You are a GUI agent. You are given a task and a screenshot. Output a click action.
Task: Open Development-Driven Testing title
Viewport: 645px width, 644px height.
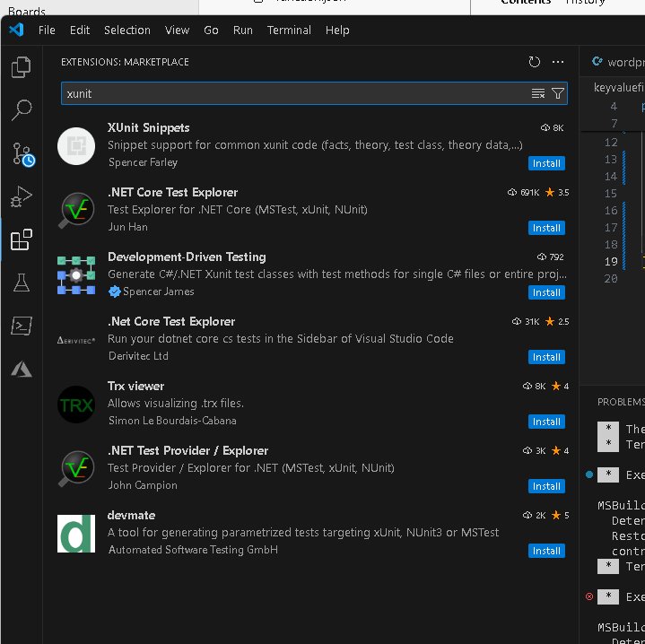pyautogui.click(x=187, y=257)
